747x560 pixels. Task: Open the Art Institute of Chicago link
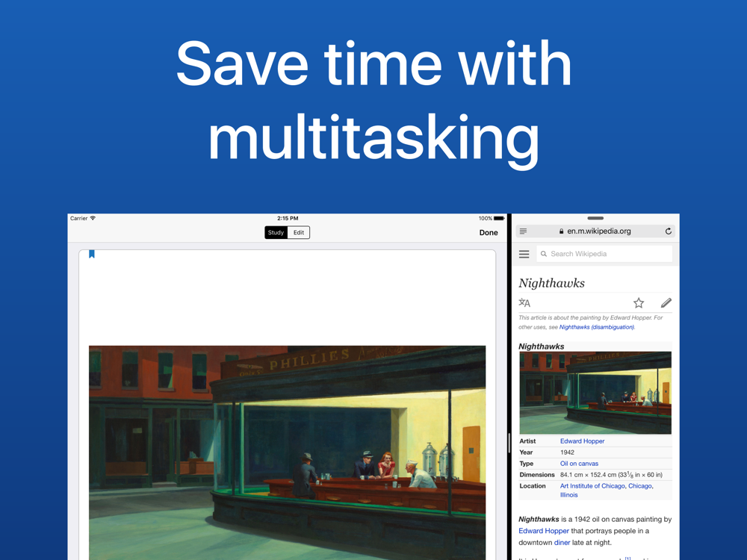click(x=592, y=486)
